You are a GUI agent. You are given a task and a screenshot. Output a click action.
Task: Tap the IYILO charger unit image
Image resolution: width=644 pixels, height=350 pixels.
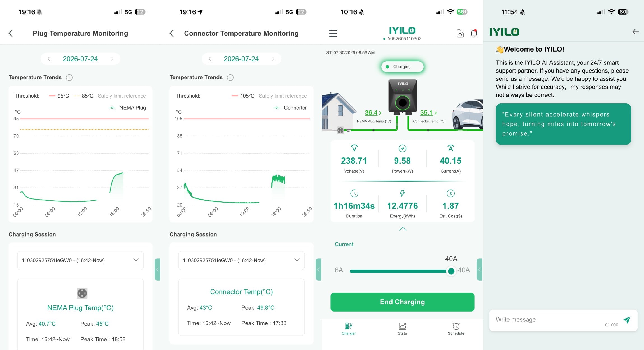point(403,97)
